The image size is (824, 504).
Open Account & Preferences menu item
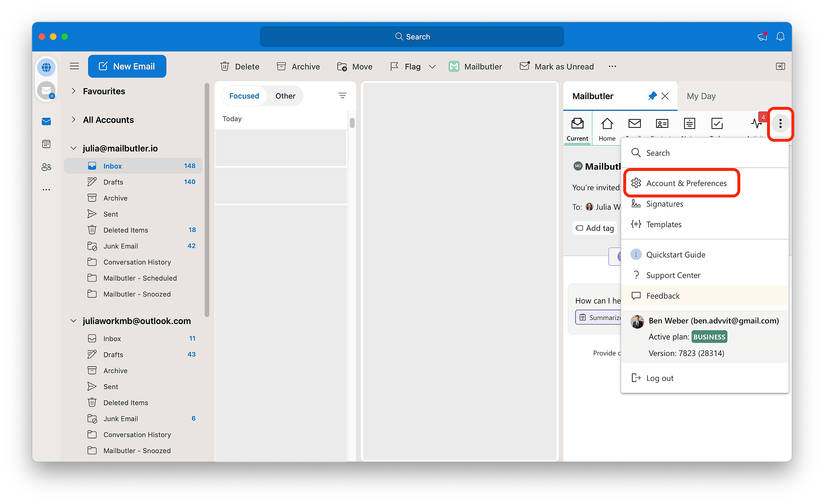705,183
